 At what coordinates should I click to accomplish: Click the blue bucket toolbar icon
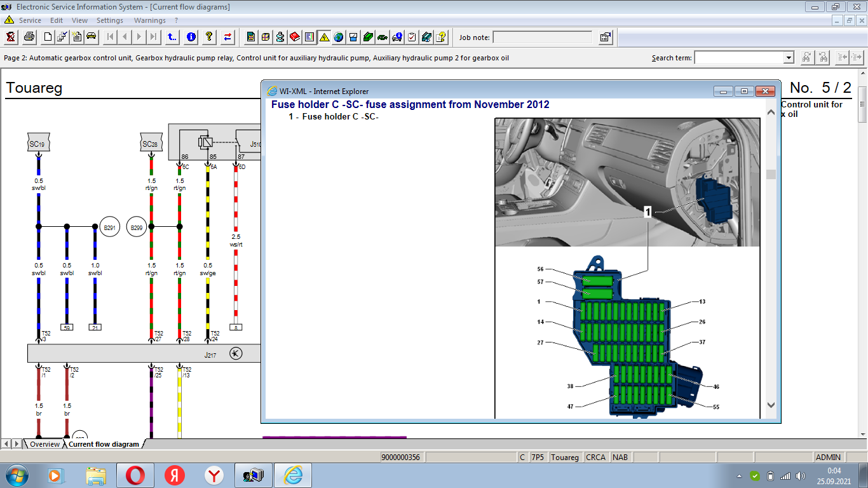(353, 37)
